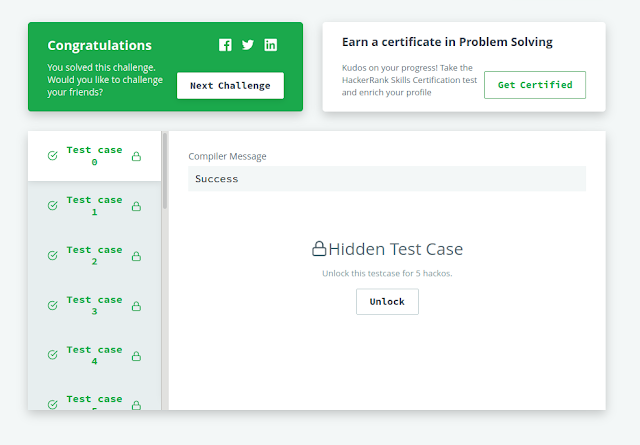This screenshot has width=640, height=445.
Task: Click lock icon for Test case 2
Action: coord(136,256)
